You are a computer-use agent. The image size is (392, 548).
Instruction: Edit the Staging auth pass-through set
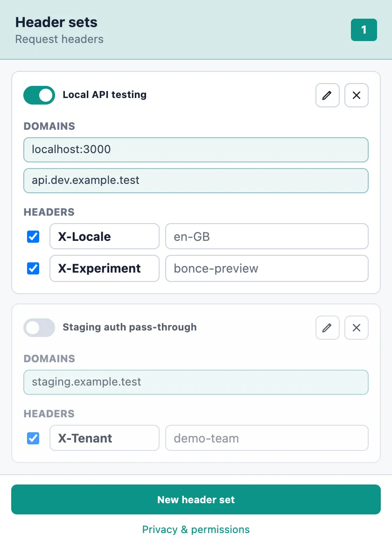pos(327,328)
